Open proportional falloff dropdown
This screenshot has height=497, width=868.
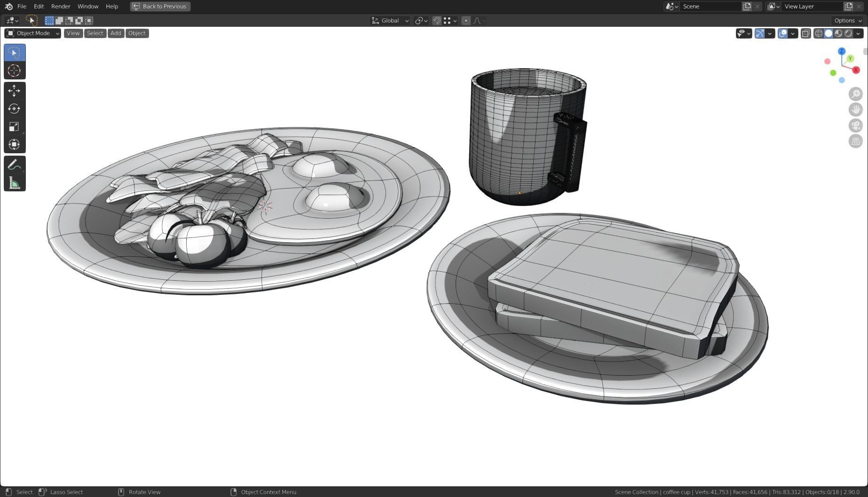pyautogui.click(x=479, y=21)
